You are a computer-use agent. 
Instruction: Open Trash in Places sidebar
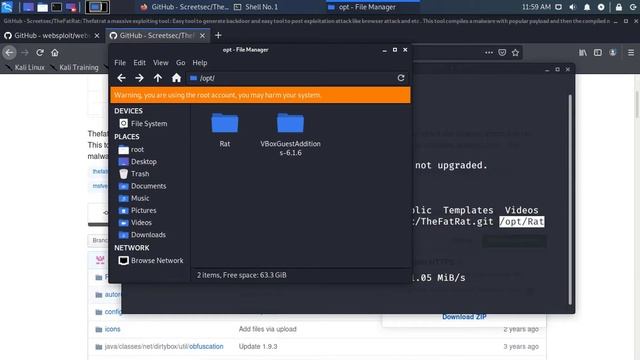click(x=134, y=174)
